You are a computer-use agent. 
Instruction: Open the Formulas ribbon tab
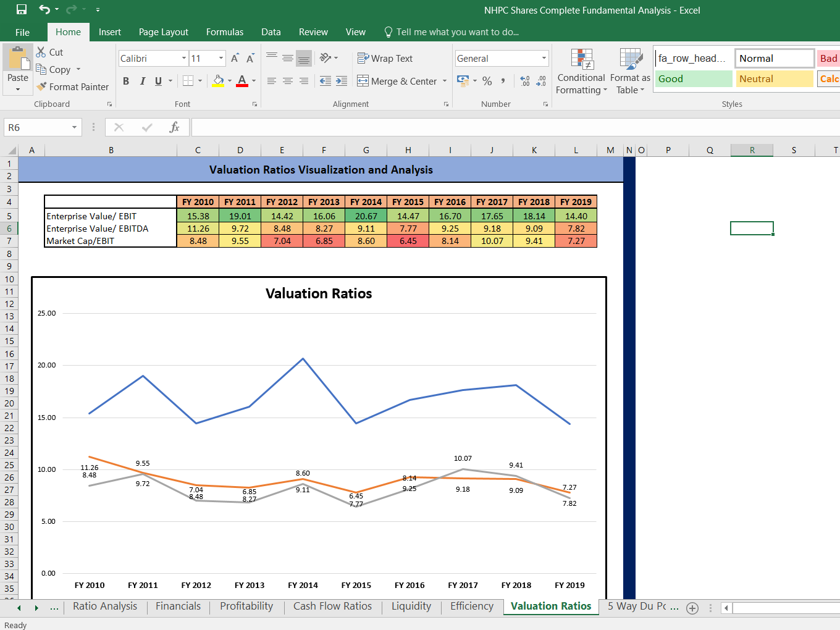(225, 32)
